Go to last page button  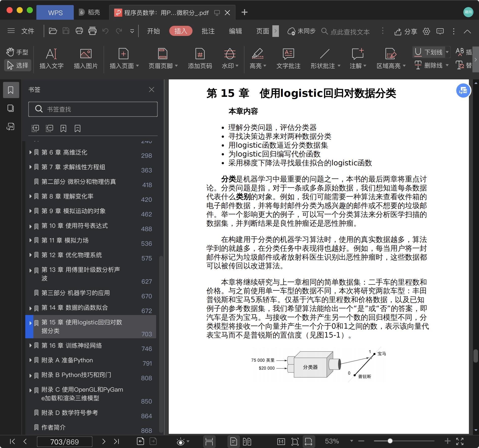(116, 441)
